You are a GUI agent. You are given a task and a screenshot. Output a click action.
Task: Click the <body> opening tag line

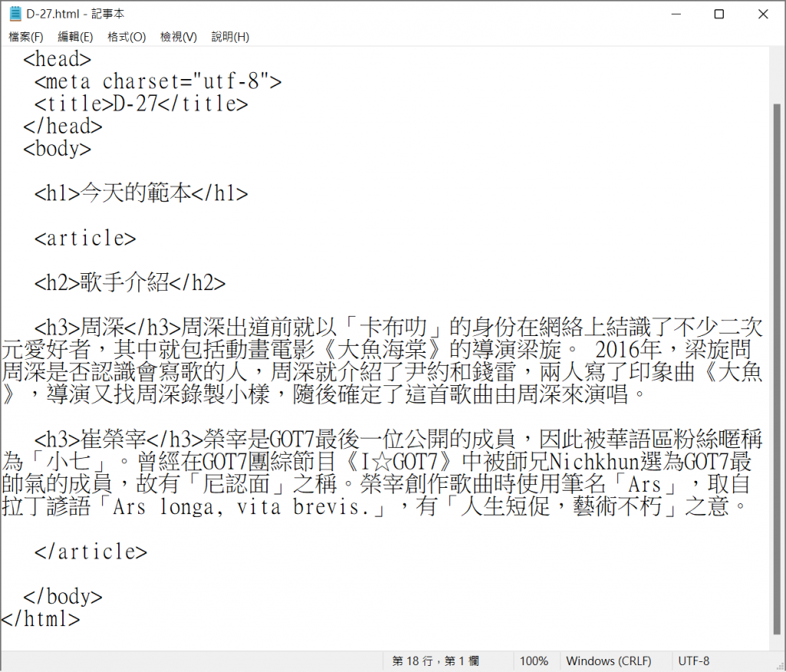click(x=57, y=149)
